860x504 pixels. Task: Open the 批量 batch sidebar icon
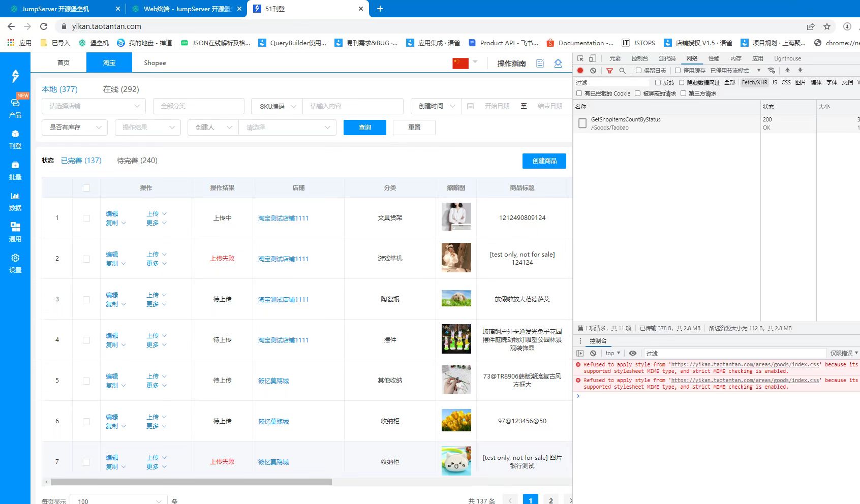click(15, 170)
